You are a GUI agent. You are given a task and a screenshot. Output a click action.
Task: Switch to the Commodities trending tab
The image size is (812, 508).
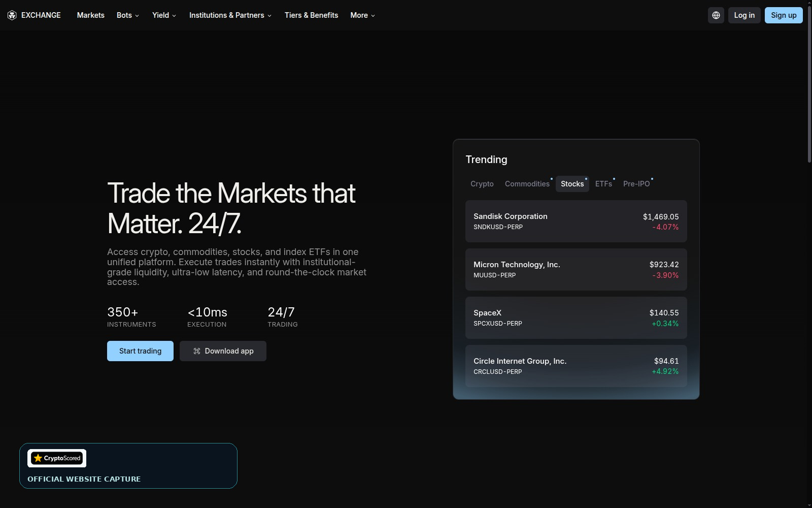point(527,184)
